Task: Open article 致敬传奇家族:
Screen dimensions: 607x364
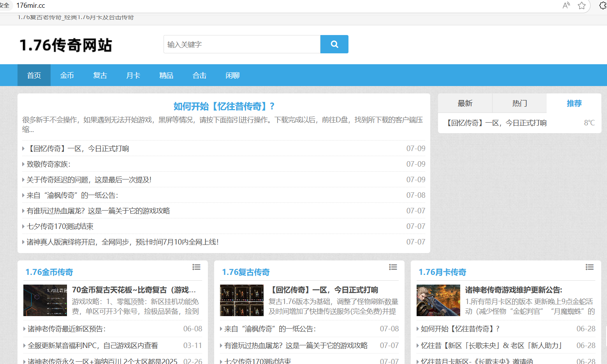Action: (x=49, y=164)
